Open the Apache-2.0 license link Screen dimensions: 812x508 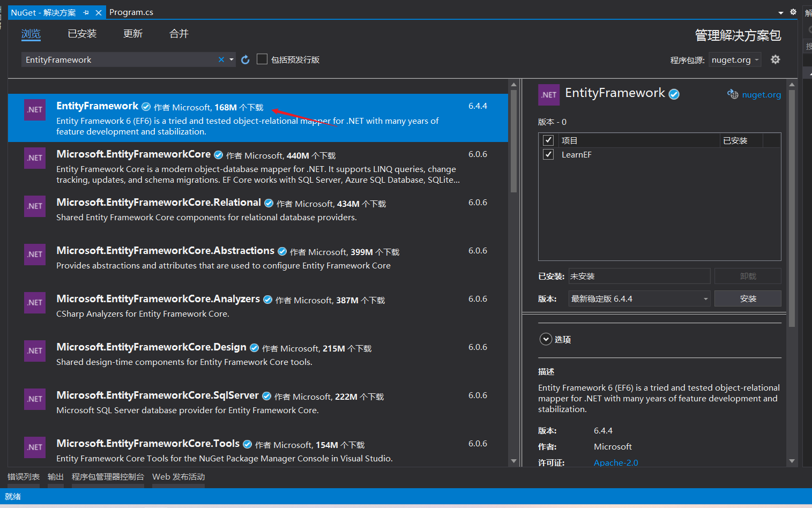point(616,462)
